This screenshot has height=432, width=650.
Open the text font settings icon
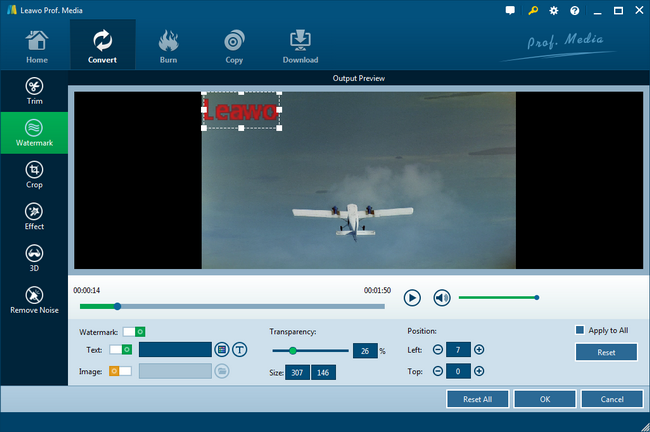coord(240,349)
